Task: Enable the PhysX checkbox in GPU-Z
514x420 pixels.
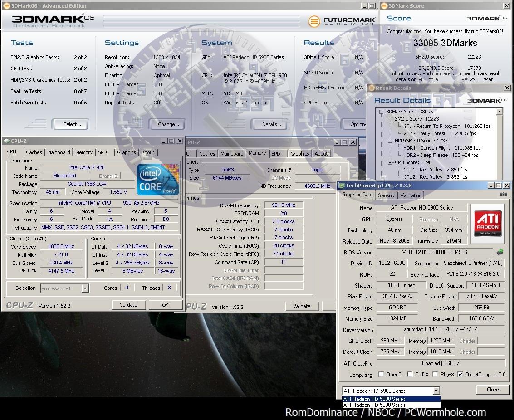Action: [x=435, y=375]
